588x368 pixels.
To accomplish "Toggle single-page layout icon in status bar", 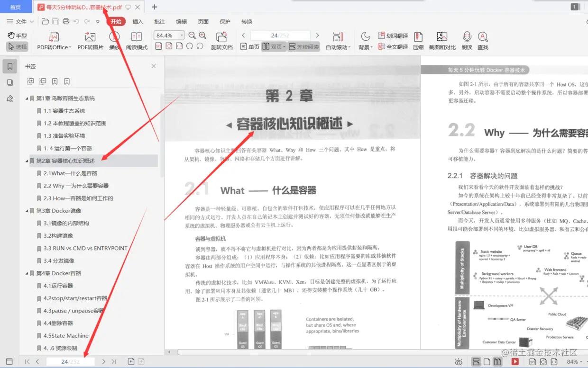I will [x=487, y=362].
